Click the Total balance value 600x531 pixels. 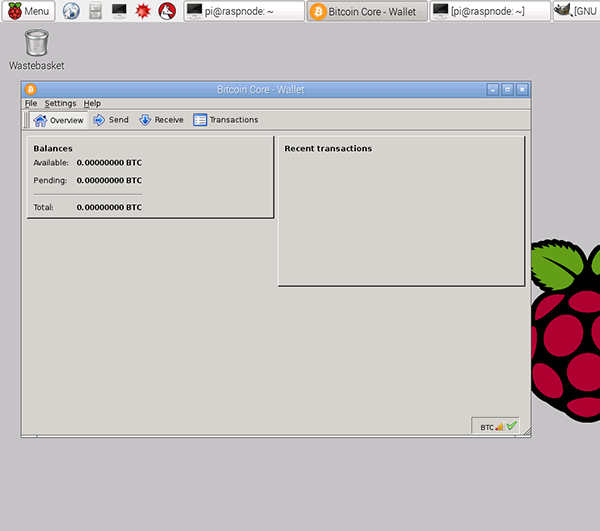click(x=109, y=207)
